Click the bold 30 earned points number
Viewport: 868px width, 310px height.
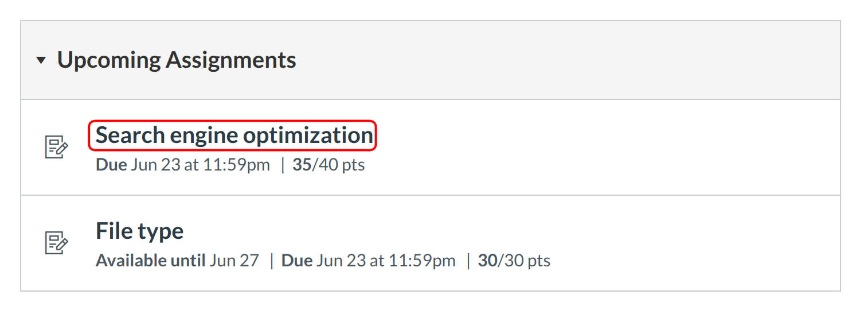487,261
